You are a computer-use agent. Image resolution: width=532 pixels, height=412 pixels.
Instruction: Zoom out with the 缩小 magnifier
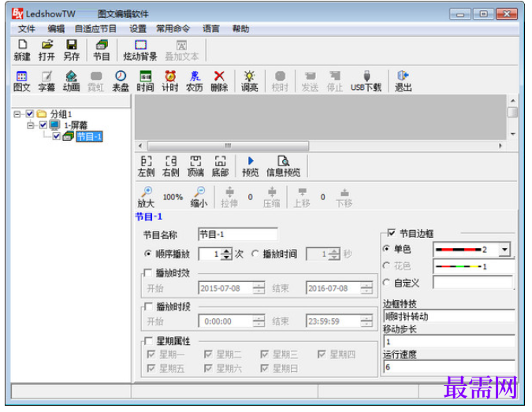pyautogui.click(x=199, y=197)
